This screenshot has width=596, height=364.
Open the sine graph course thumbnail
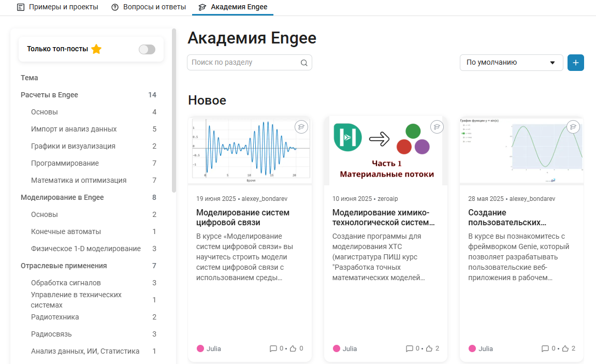coord(521,151)
